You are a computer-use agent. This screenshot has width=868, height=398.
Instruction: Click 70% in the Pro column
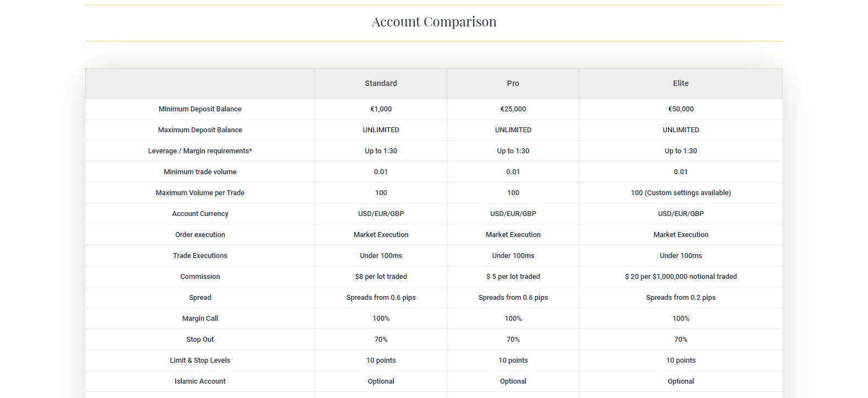[x=513, y=340]
